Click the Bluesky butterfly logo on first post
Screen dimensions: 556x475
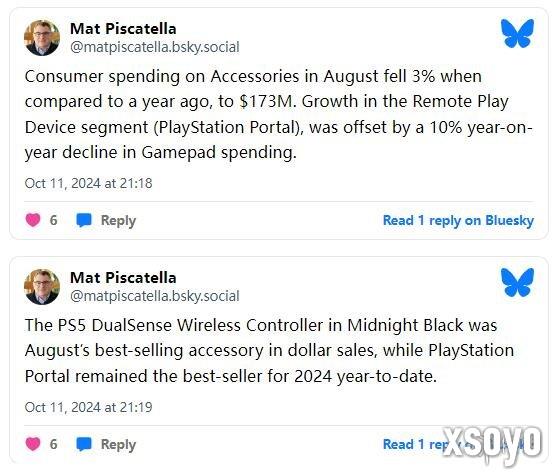[517, 33]
